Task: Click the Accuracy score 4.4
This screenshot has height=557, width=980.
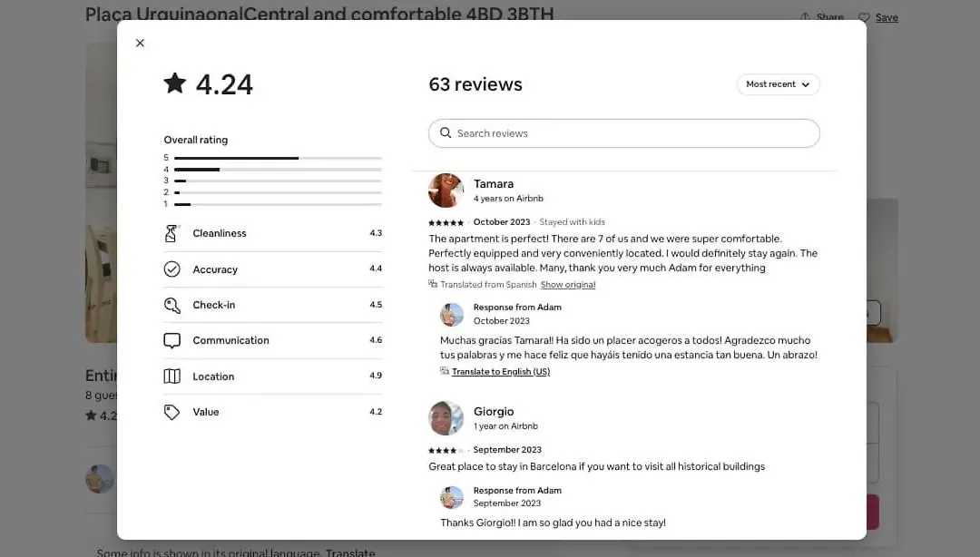Action: pos(375,269)
